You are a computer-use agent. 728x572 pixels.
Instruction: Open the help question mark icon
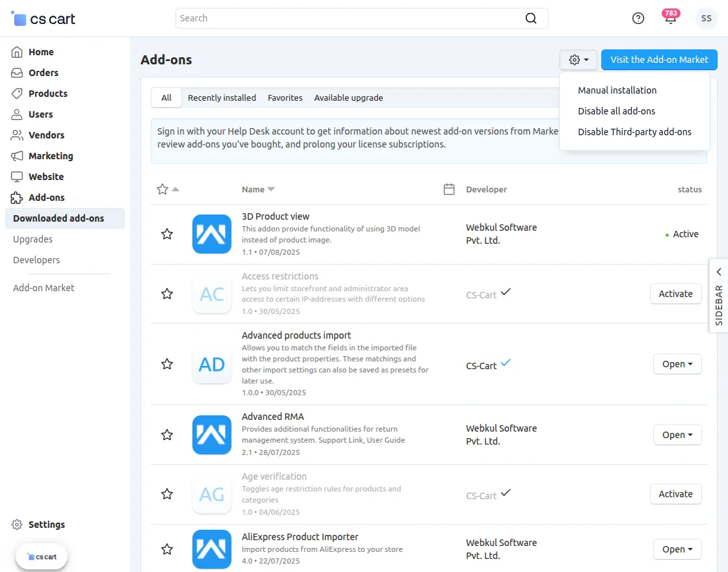[638, 18]
